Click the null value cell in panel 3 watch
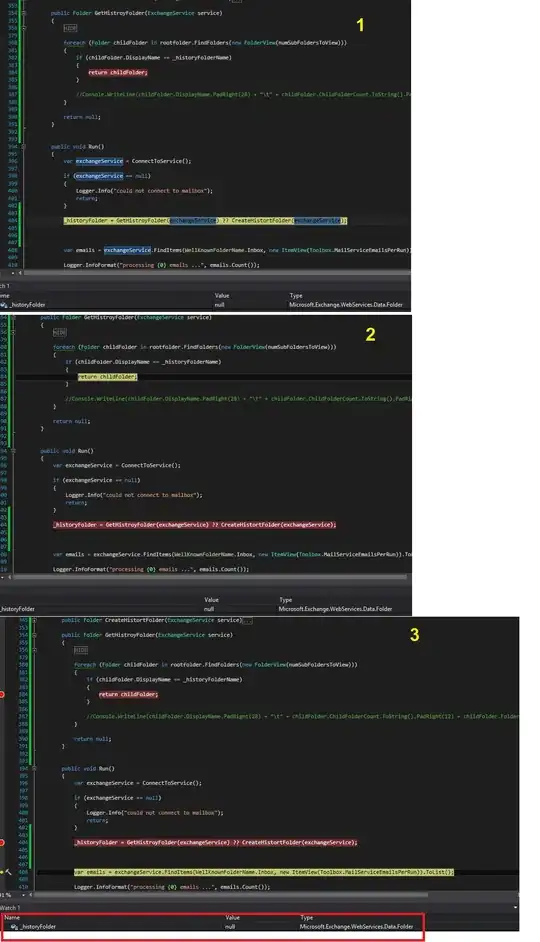This screenshot has height=942, width=540. tap(230, 926)
